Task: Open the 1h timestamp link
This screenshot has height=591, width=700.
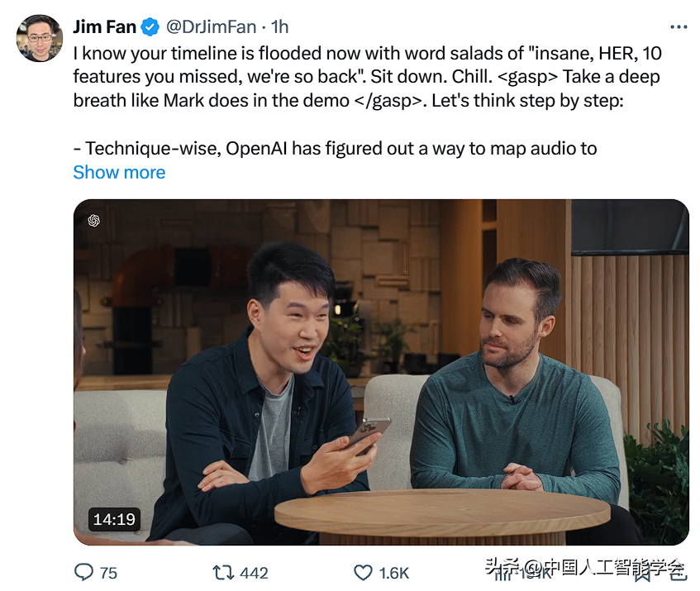Action: pos(280,26)
